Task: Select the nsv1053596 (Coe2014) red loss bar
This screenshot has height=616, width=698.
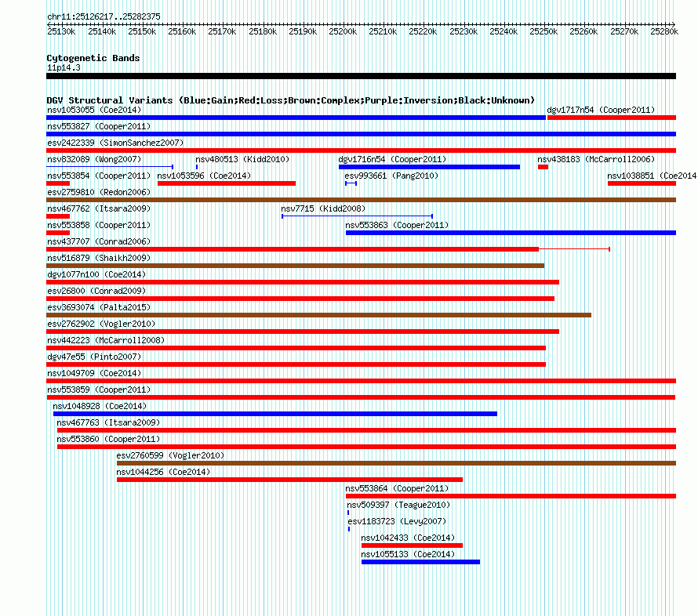Action: tap(227, 183)
